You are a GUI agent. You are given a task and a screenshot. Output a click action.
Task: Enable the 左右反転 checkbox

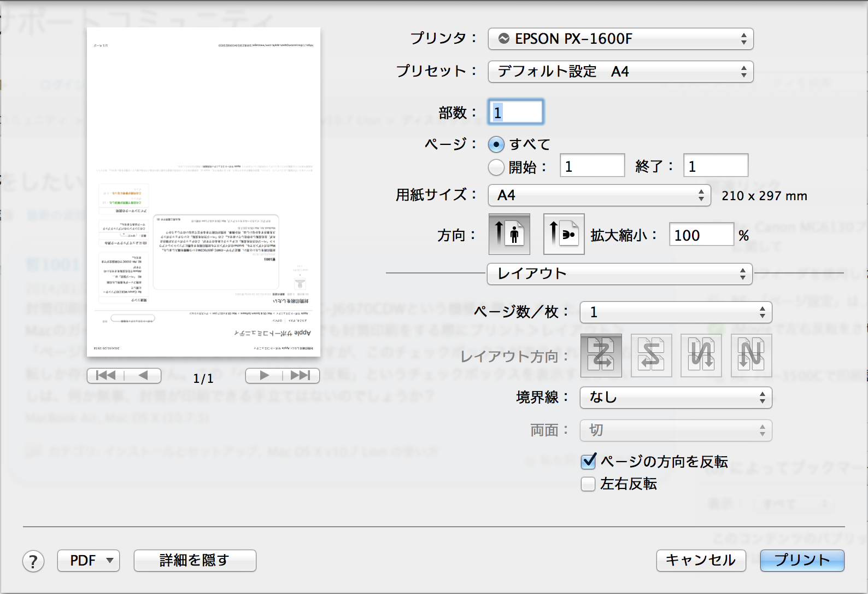589,484
